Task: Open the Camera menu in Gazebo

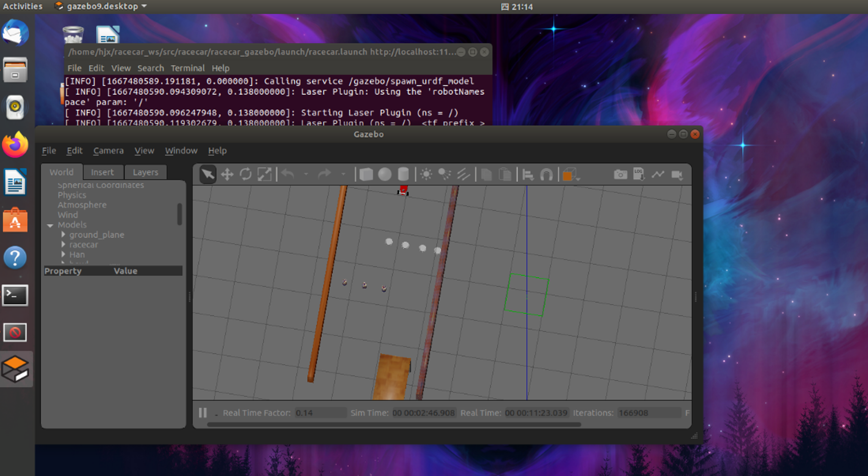Action: click(108, 150)
